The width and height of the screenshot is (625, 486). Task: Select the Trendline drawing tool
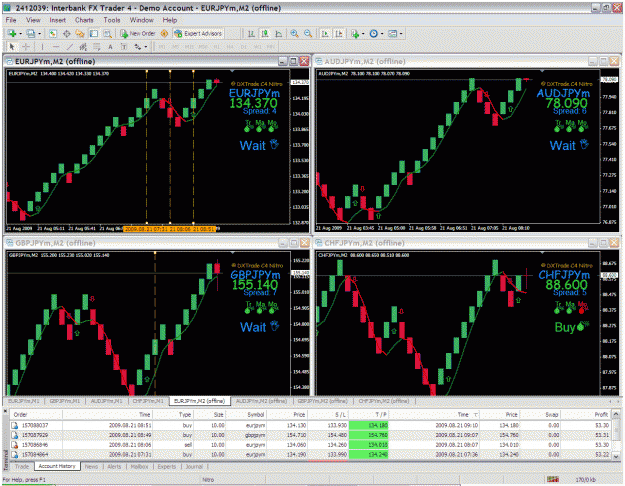[69, 47]
